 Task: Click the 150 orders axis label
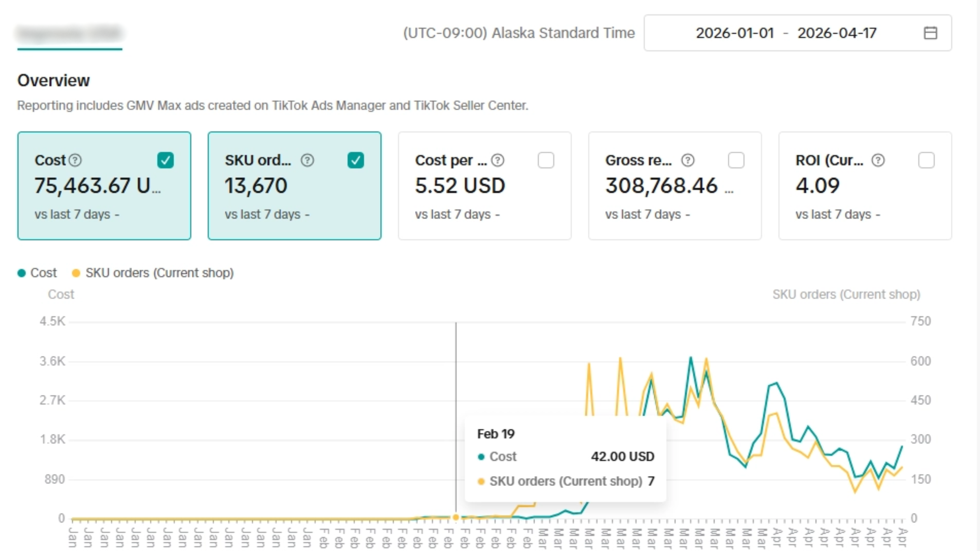[921, 479]
